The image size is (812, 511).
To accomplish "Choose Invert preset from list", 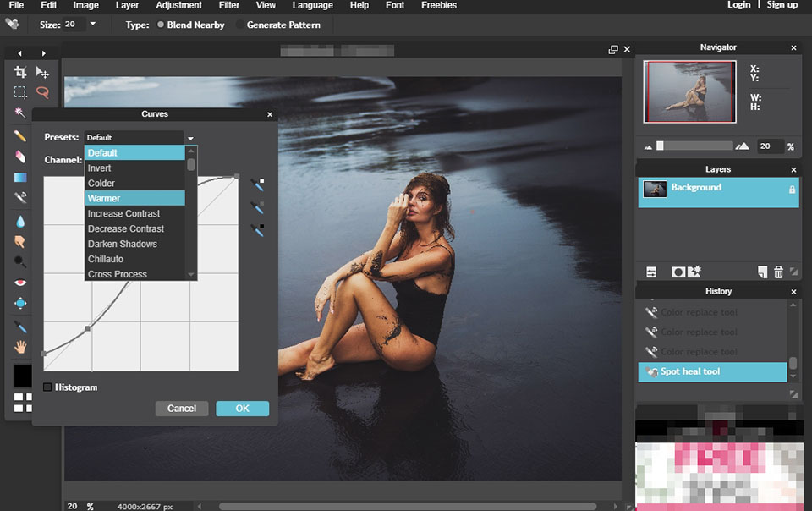I will pos(134,168).
